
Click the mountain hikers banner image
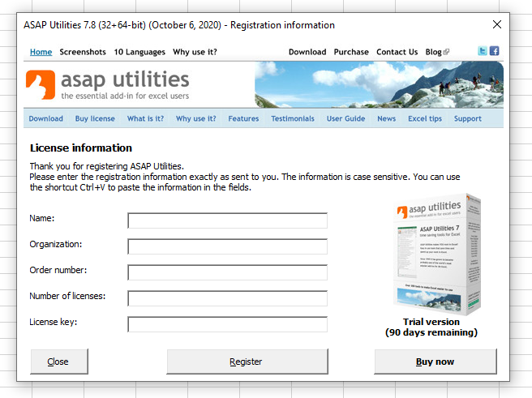[379, 85]
